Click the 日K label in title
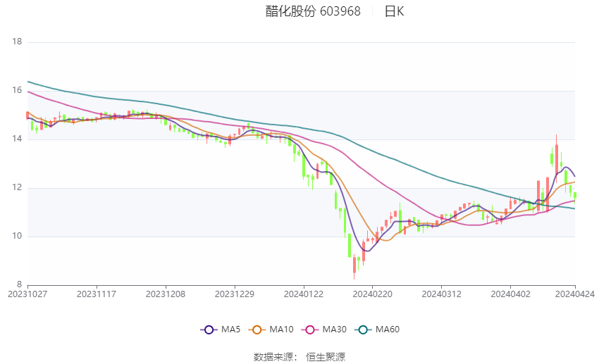The height and width of the screenshot is (364, 599). coord(394,11)
